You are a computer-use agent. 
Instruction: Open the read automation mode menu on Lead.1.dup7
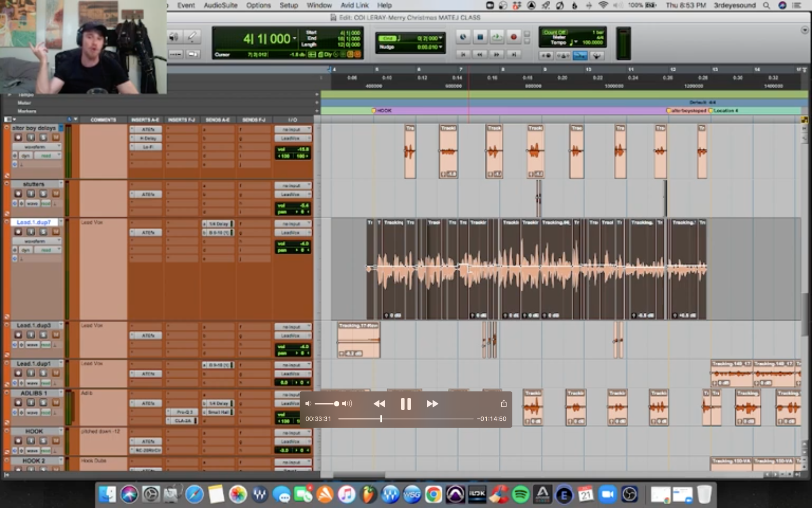coord(47,249)
